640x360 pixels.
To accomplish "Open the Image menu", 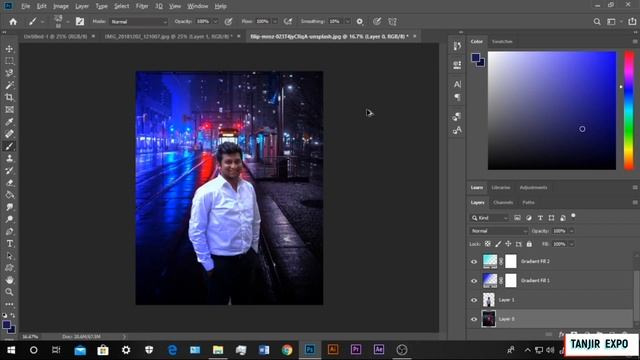I will click(61, 6).
